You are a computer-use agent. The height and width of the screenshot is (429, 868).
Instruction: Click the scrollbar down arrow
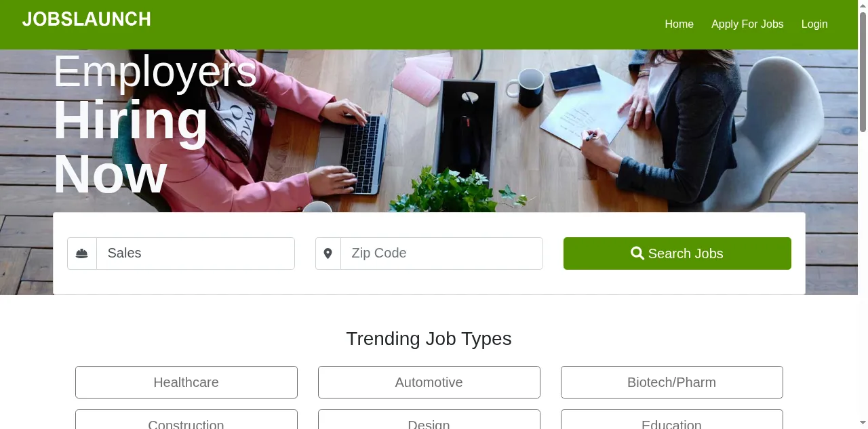pyautogui.click(x=863, y=424)
